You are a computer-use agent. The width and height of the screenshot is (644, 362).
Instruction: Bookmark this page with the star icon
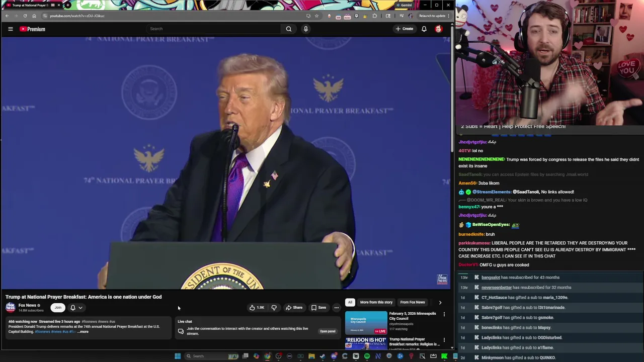[x=316, y=16]
